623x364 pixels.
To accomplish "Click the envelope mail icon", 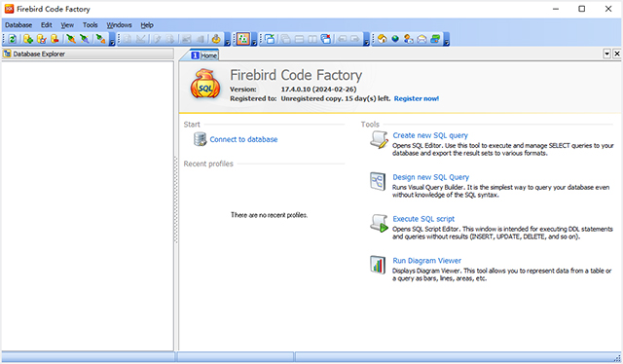I will pos(421,39).
